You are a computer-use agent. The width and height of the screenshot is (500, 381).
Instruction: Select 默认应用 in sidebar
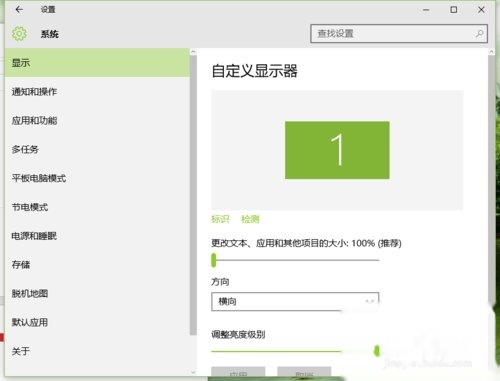click(x=97, y=322)
